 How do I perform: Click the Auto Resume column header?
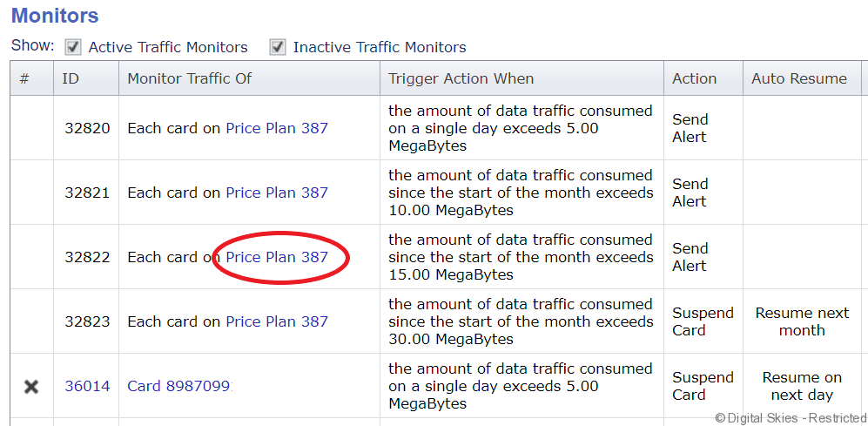tap(799, 78)
